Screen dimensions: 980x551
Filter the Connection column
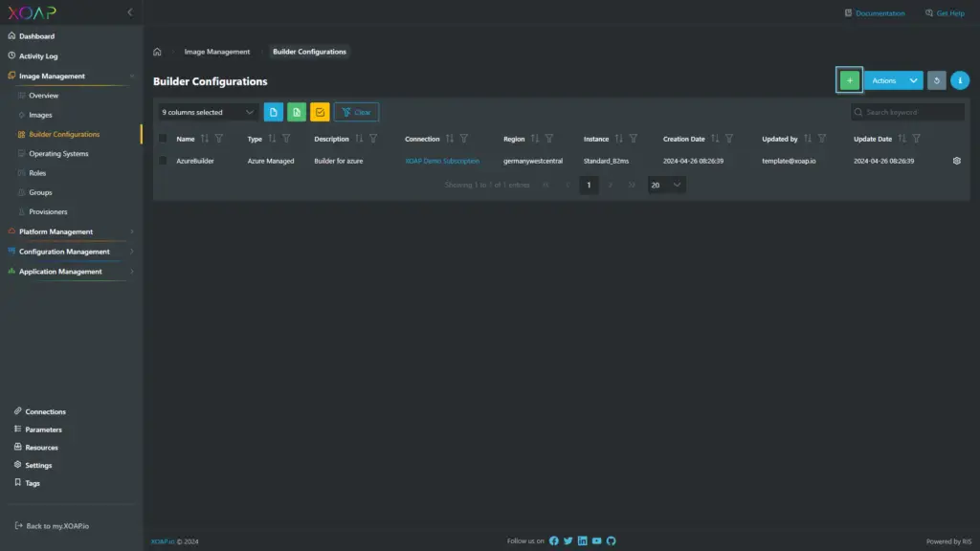464,139
